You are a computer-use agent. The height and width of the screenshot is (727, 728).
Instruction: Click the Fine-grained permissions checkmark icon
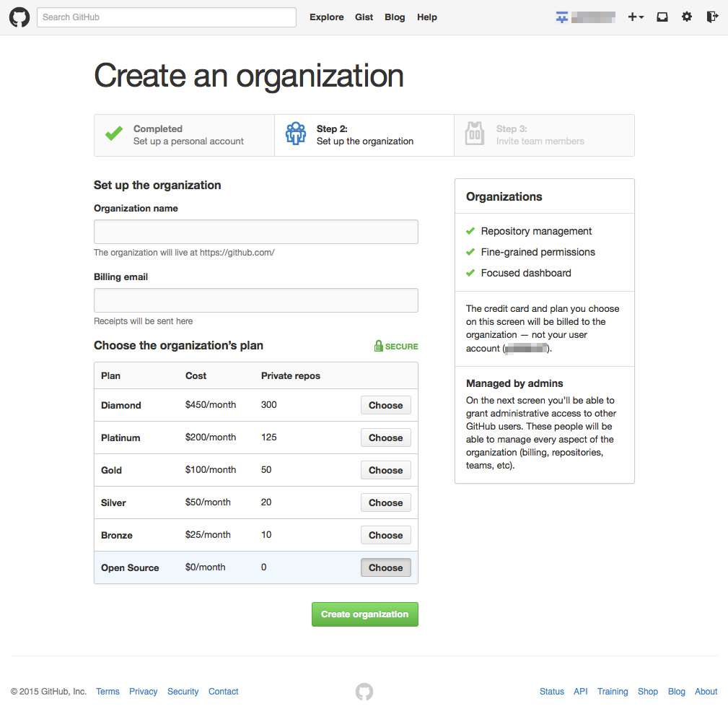click(x=470, y=252)
